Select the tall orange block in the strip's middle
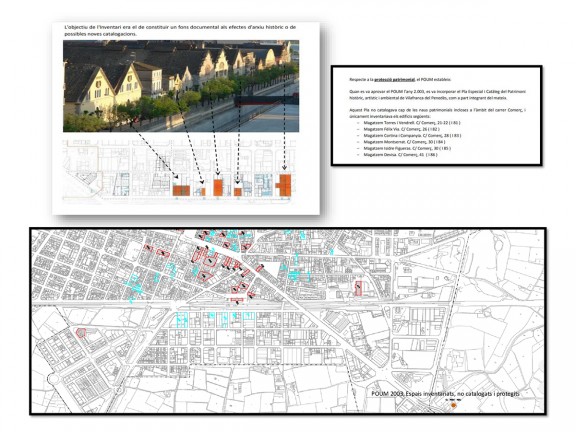This screenshot has width=576, height=432. 218,188
